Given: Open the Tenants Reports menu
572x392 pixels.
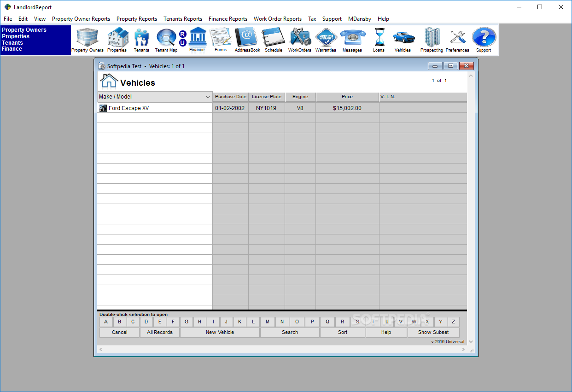Looking at the screenshot, I should point(183,19).
